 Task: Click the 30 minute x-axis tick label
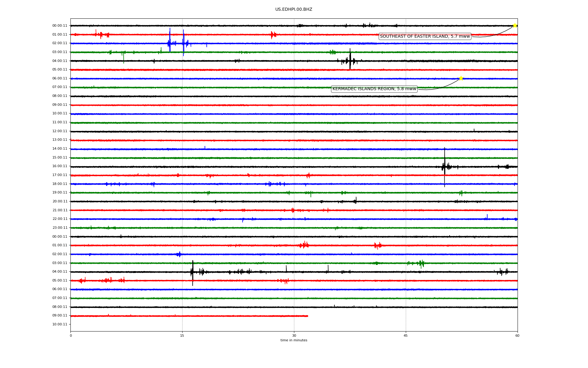point(294,335)
